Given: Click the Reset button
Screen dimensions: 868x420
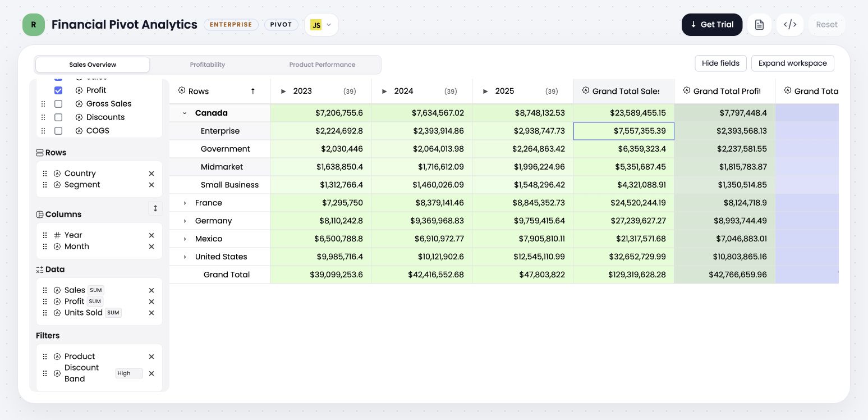Looking at the screenshot, I should tap(826, 25).
